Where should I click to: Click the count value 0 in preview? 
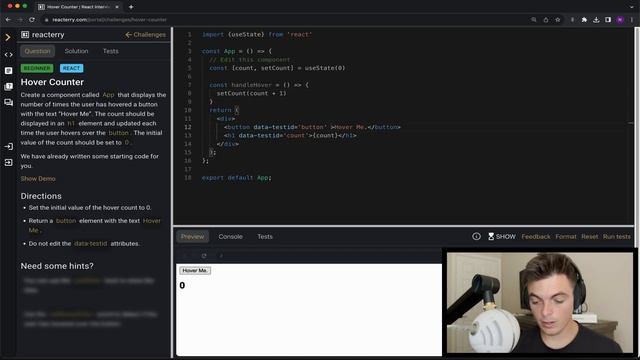click(x=182, y=285)
